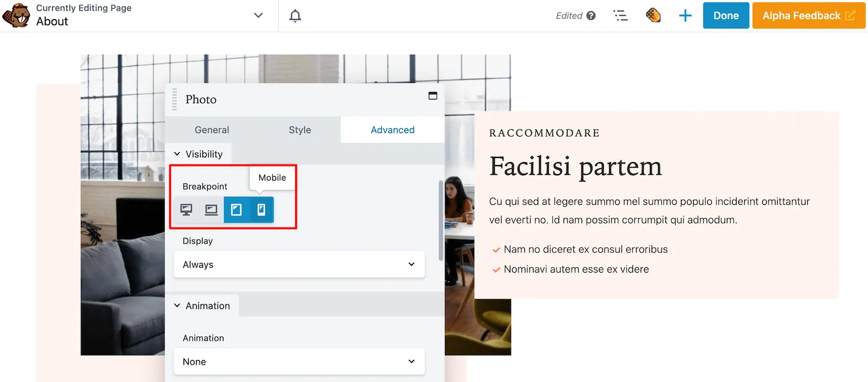Open Alpha Feedback link
Screen dimensions: 868x382
coord(809,16)
